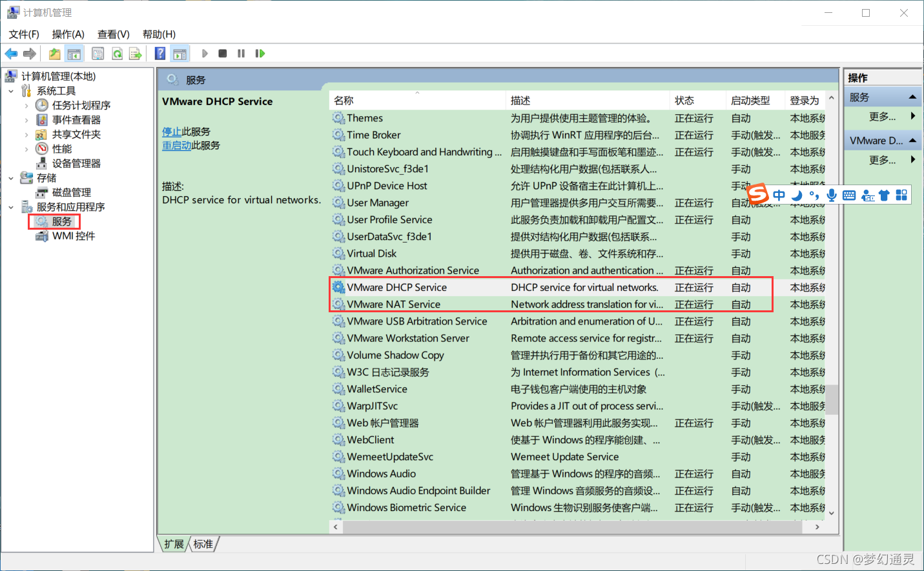
Task: Sort by the 描述 column header
Action: click(x=588, y=101)
